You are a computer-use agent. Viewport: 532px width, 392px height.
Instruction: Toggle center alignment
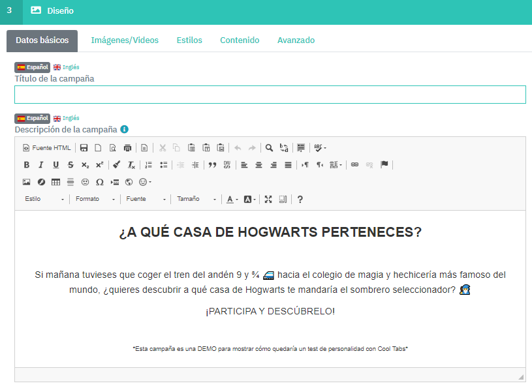tap(259, 165)
